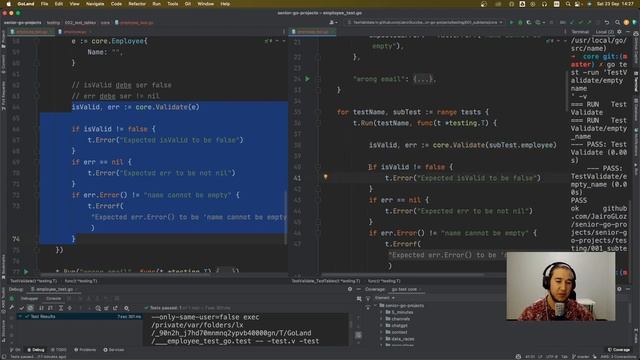This screenshot has height=360, width=640.
Task: Open Services tool window from the bottom bar
Action: [x=114, y=350]
